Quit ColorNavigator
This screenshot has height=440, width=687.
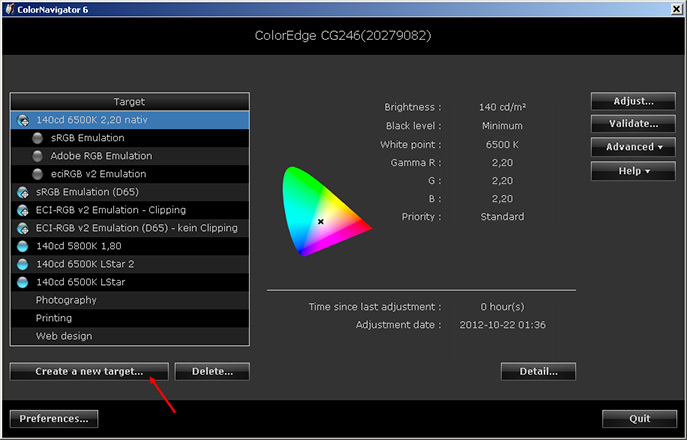coord(640,419)
